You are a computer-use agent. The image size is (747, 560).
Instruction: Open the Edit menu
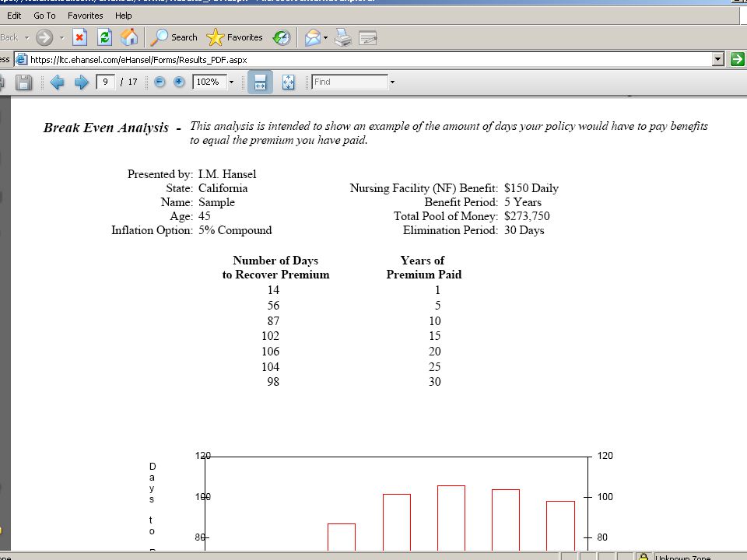point(14,16)
